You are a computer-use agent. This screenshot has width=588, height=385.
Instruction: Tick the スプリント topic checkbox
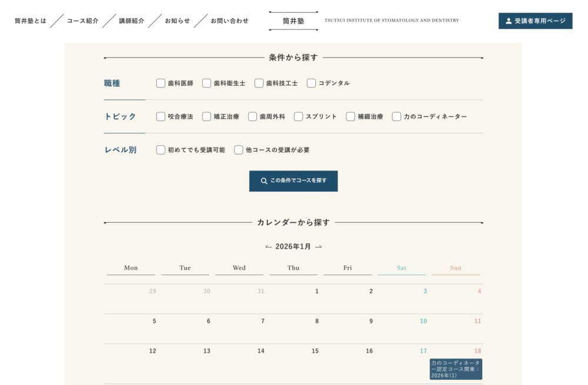click(298, 116)
